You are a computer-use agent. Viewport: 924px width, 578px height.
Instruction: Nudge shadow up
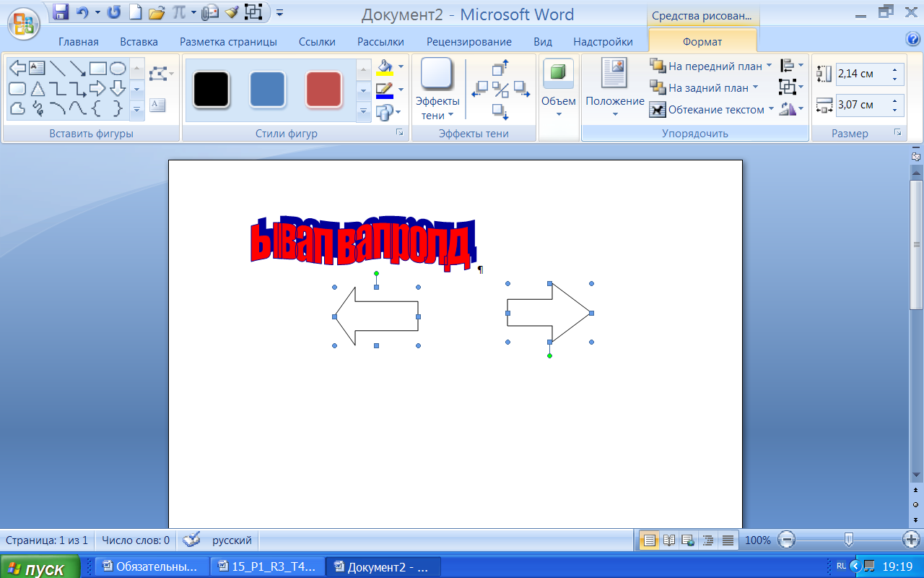pos(500,67)
